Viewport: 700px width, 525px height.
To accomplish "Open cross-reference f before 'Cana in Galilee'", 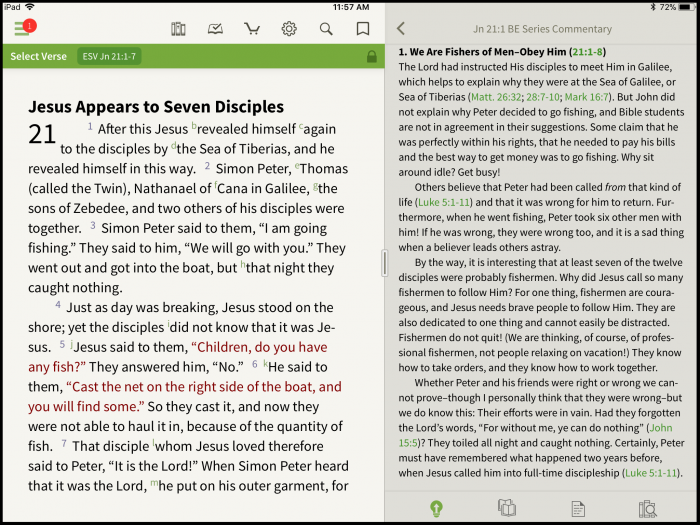I will point(216,185).
